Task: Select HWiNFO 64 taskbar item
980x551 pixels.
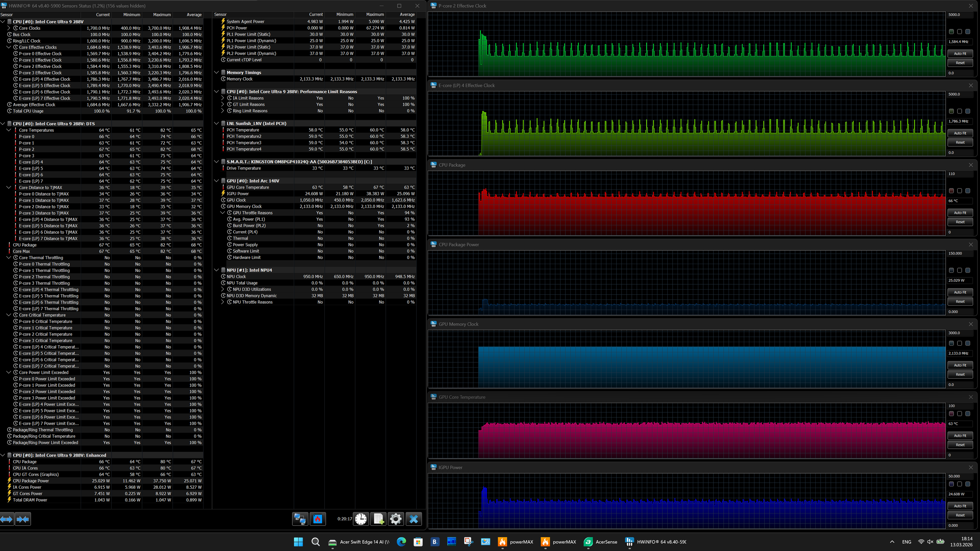Action: 656,542
